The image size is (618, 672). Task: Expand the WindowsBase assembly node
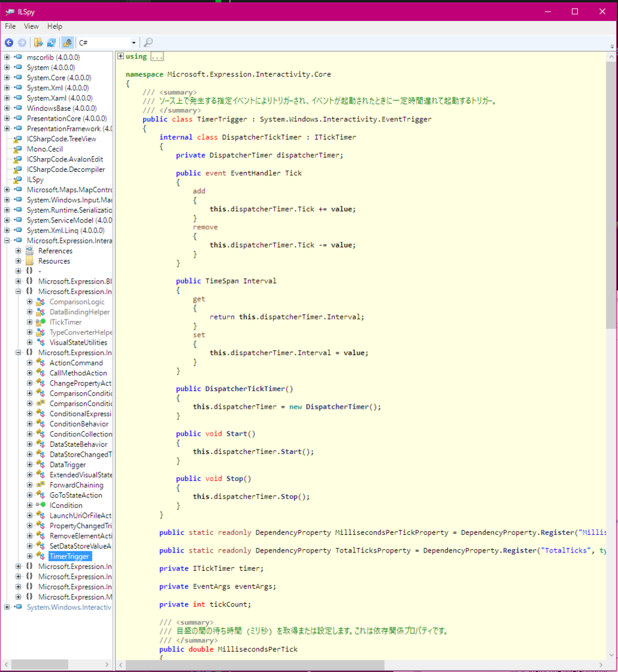point(7,108)
